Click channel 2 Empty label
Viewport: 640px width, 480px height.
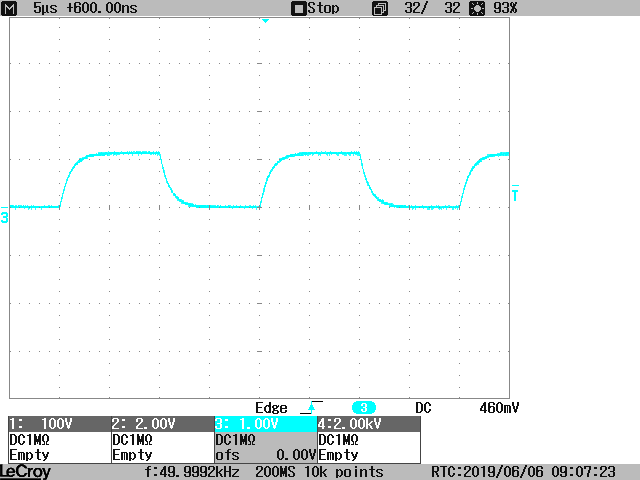(x=132, y=455)
